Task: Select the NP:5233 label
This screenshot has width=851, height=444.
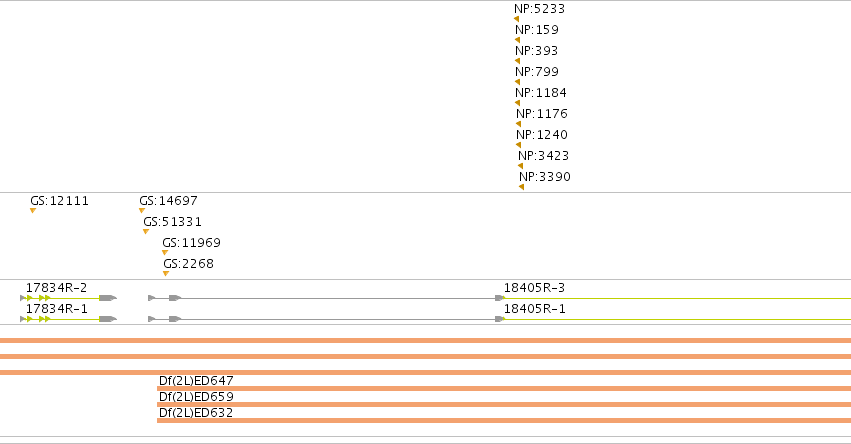Action: click(x=539, y=9)
